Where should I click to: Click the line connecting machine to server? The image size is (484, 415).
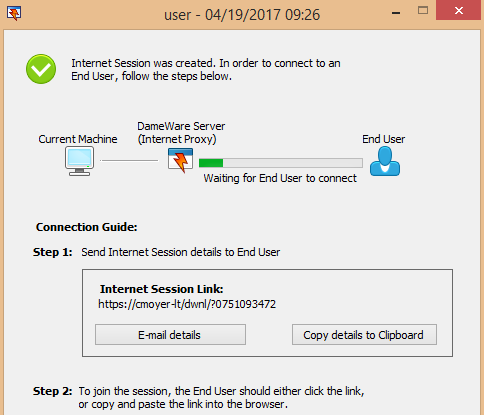click(129, 161)
